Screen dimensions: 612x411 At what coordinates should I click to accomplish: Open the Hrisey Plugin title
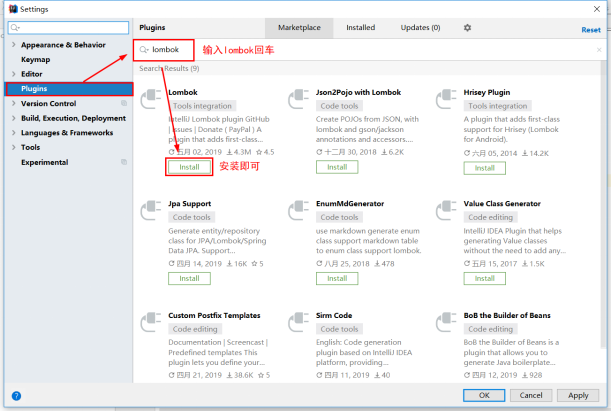point(487,93)
